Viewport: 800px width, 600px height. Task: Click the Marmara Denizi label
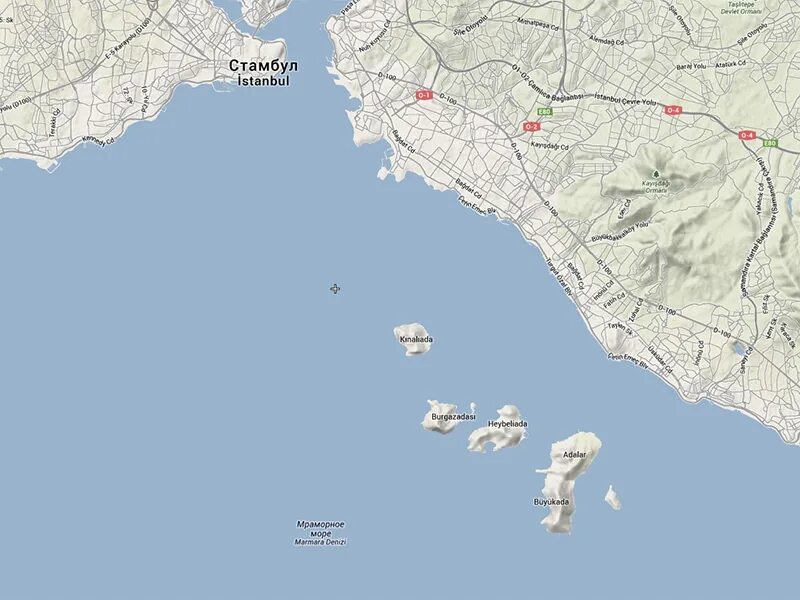[320, 542]
